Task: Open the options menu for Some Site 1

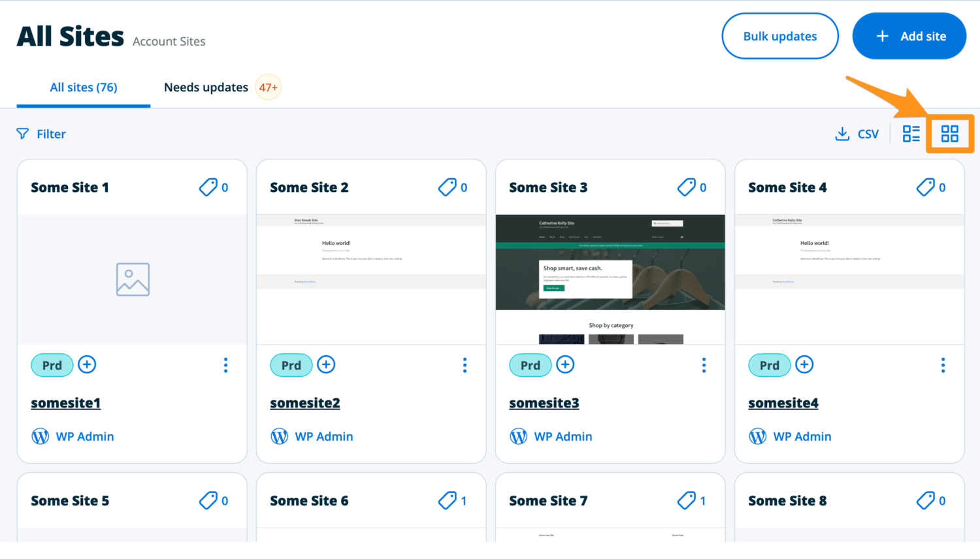Action: pos(225,365)
